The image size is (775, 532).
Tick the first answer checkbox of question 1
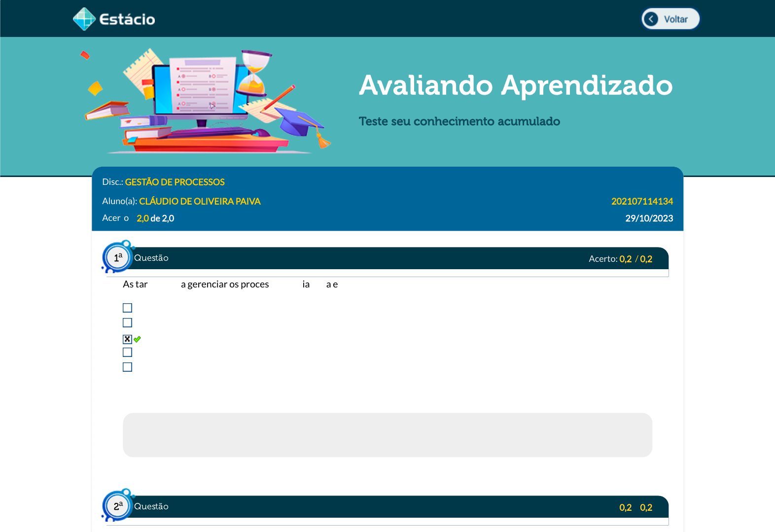127,308
